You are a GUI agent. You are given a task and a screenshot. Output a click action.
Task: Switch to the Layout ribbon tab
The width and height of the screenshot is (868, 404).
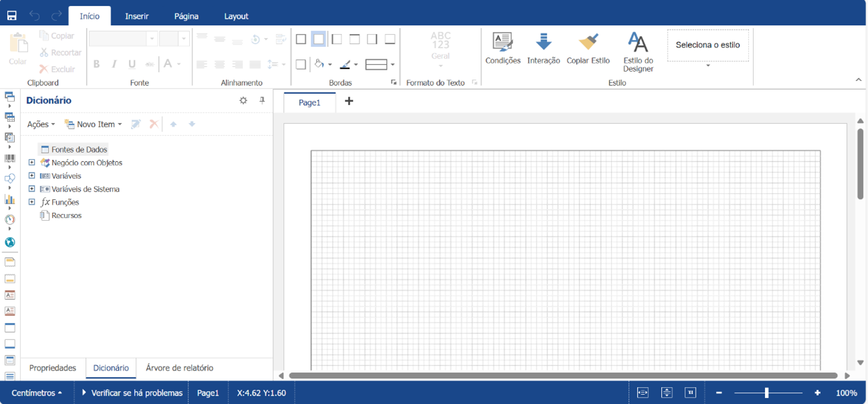236,16
